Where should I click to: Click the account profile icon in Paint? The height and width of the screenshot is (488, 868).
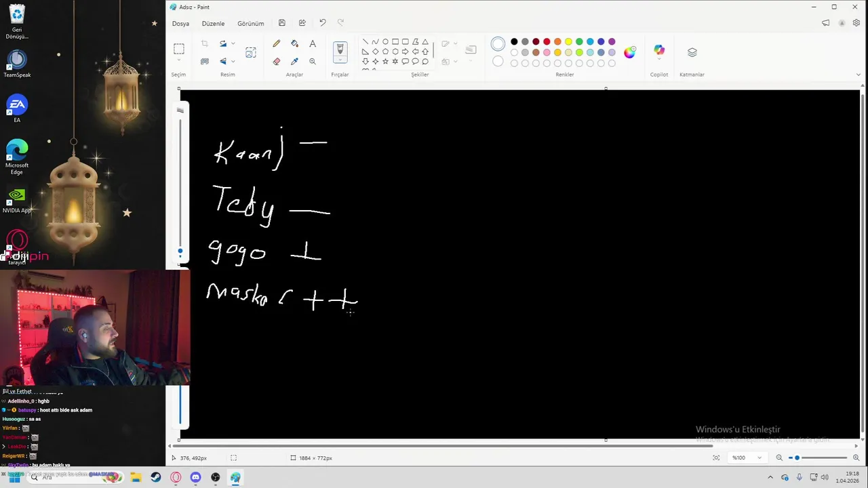click(842, 23)
